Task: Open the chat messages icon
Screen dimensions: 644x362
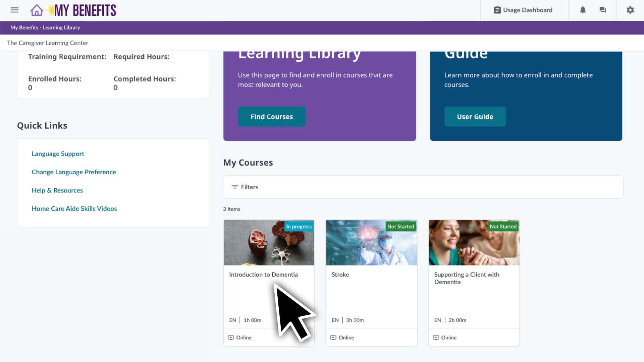Action: (603, 10)
